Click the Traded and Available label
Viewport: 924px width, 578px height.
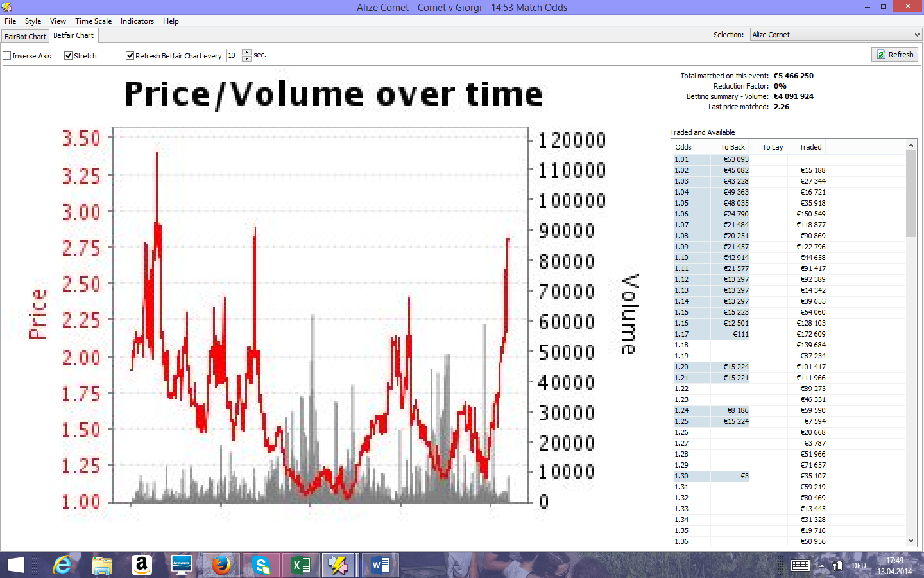pos(703,132)
